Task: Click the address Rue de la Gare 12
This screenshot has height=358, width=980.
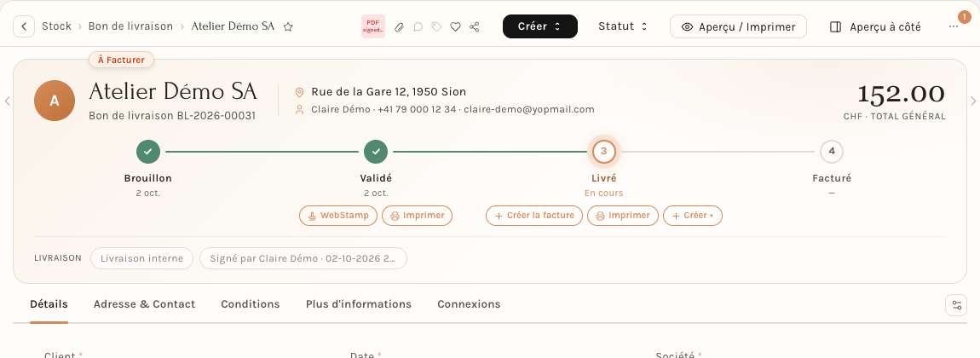Action: (x=389, y=92)
